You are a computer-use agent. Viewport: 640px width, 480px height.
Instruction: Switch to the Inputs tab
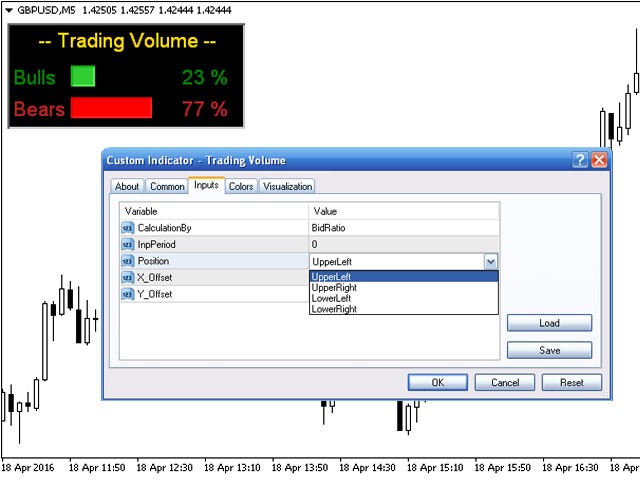tap(206, 185)
